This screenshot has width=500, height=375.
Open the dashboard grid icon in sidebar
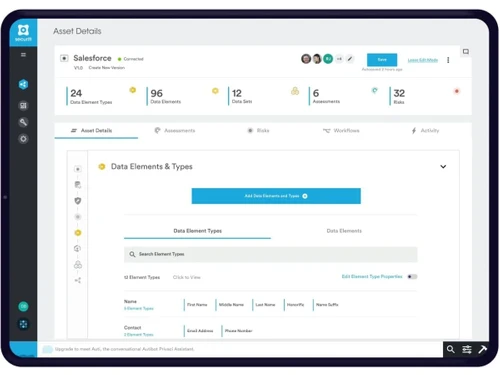[23, 106]
